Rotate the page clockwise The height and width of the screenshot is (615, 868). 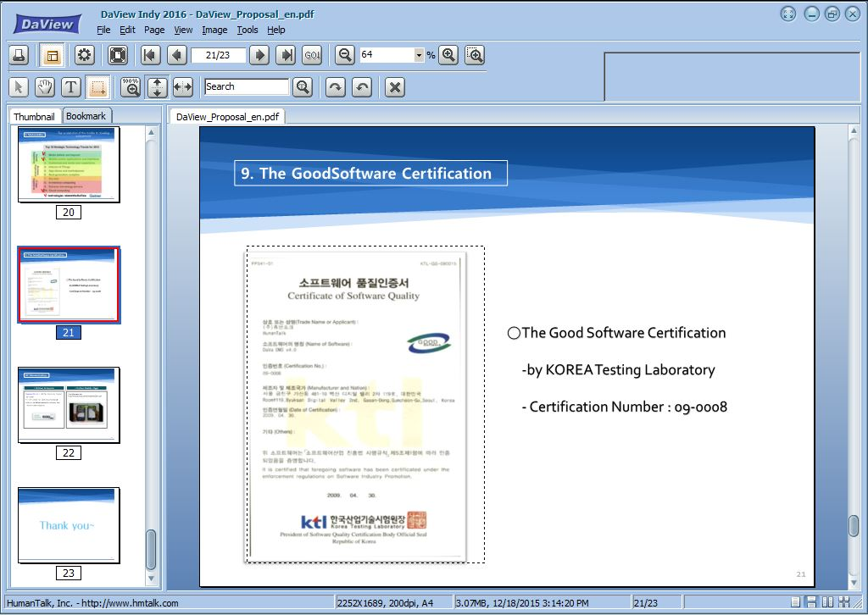(336, 87)
